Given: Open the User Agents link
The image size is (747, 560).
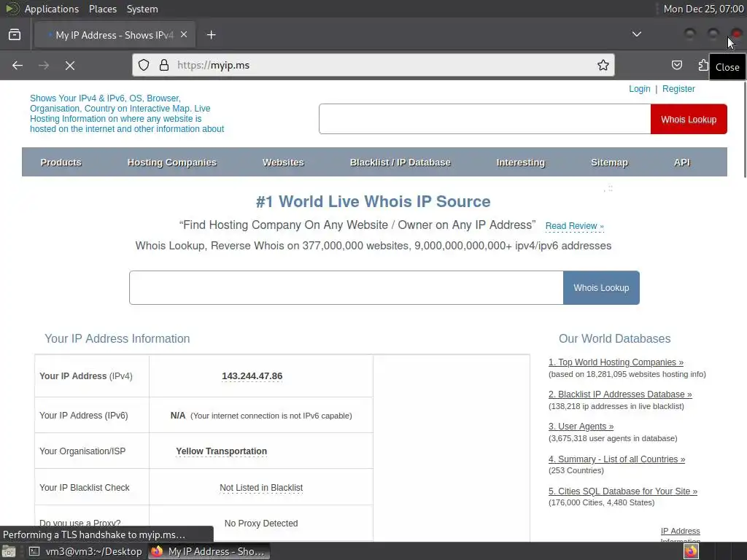Looking at the screenshot, I should click(x=581, y=427).
